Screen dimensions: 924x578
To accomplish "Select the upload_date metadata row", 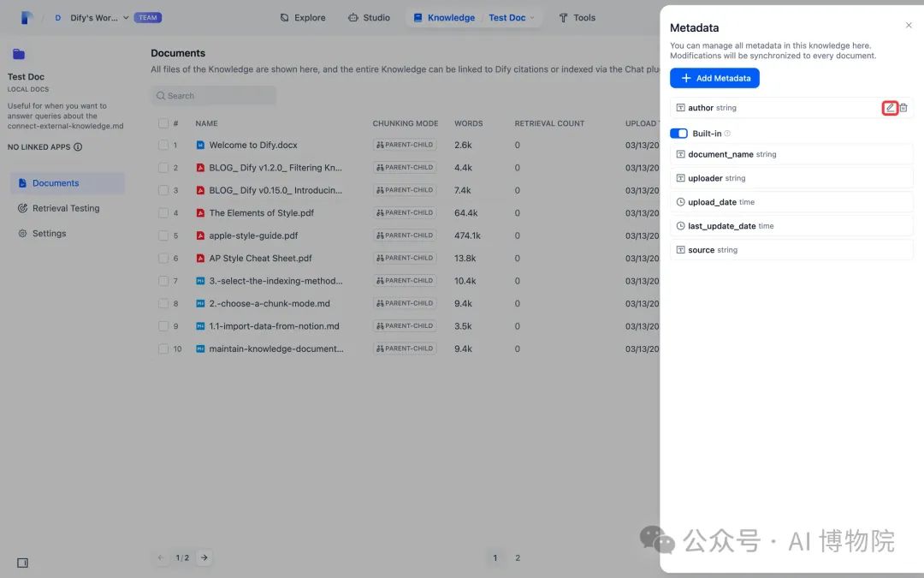I will [791, 202].
